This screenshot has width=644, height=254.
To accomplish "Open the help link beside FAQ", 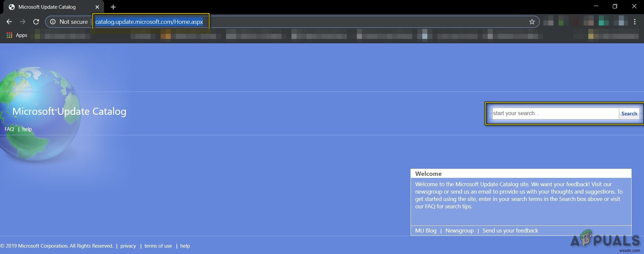I will tap(27, 129).
